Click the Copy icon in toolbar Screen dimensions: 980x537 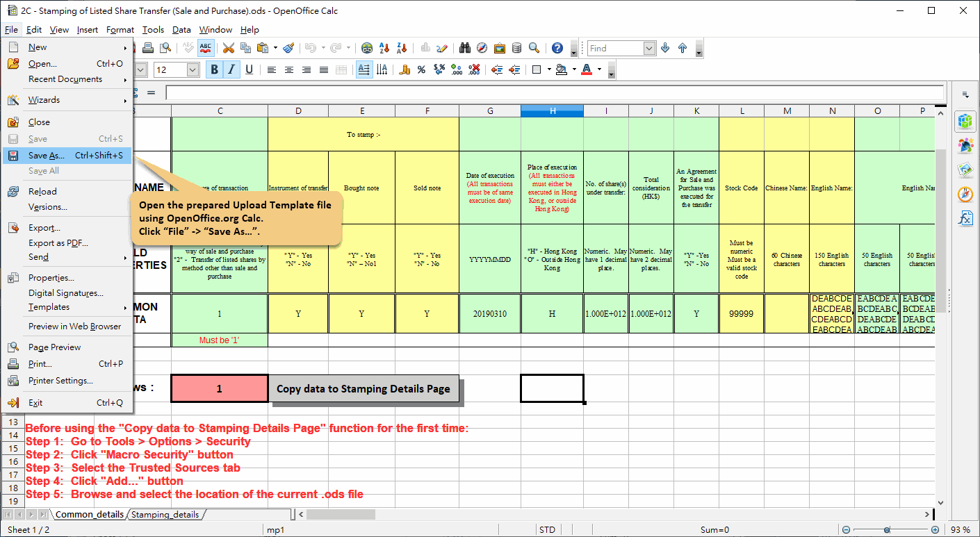(x=245, y=48)
